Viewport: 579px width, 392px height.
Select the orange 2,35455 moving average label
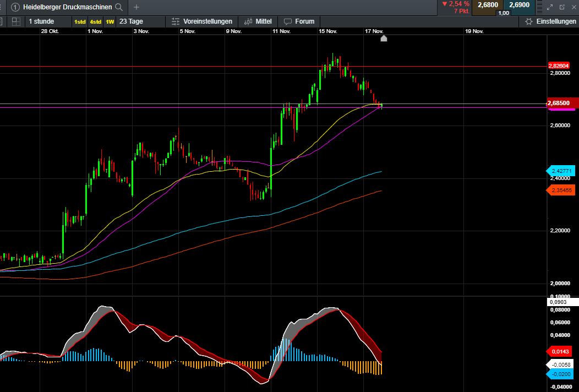point(560,190)
